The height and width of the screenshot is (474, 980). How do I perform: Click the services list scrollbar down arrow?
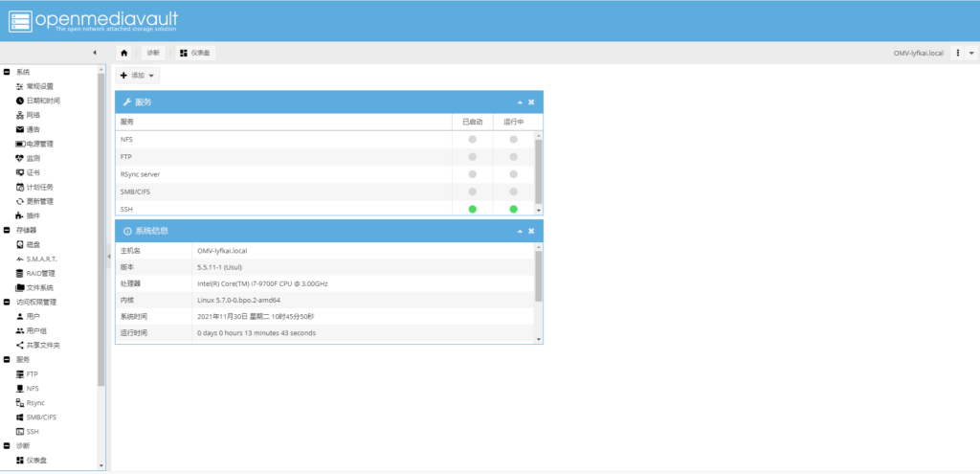coord(539,210)
